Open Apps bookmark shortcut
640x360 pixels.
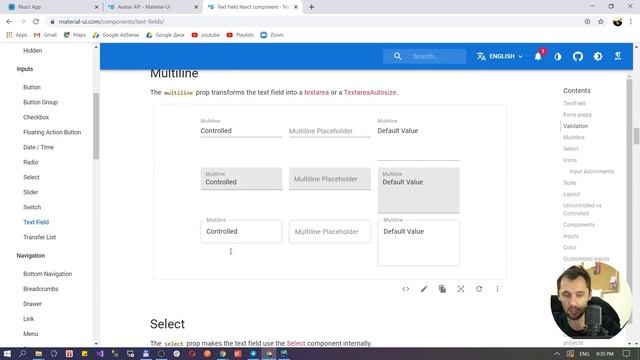[x=17, y=35]
